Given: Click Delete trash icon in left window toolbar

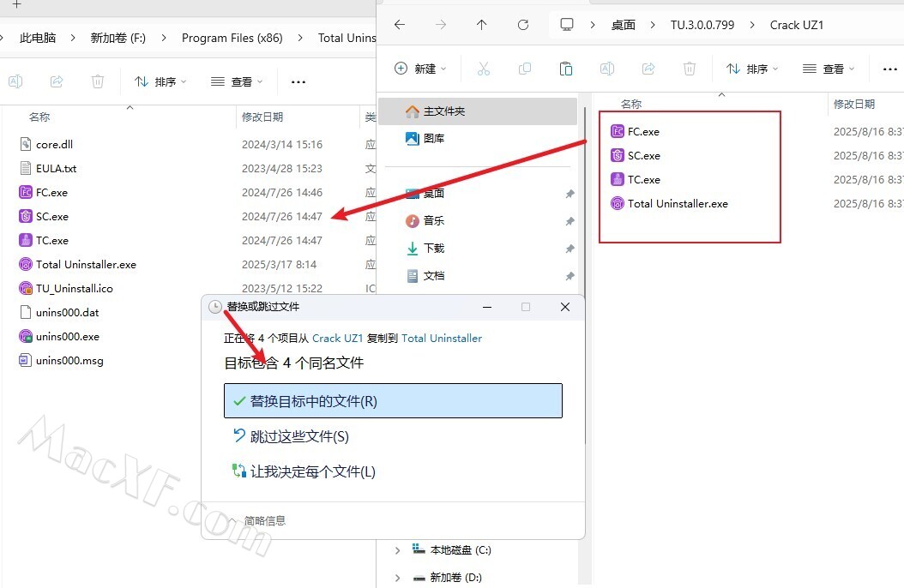Looking at the screenshot, I should point(98,81).
